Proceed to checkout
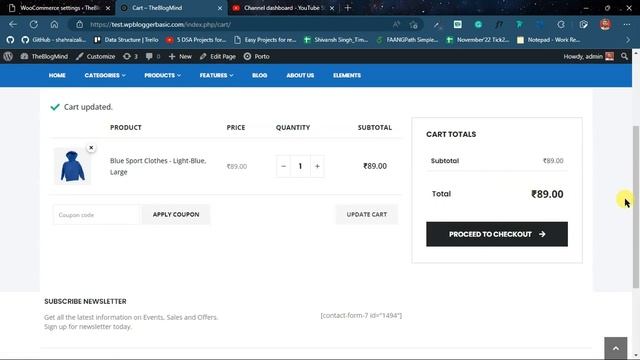Screen dimensions: 640x360 click(497, 234)
